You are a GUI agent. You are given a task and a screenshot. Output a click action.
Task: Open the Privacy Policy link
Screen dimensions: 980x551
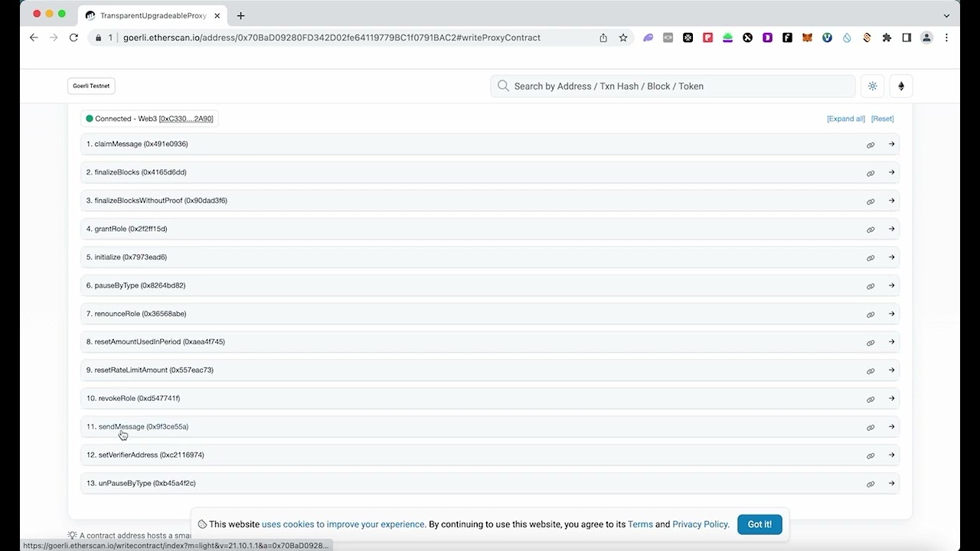coord(700,524)
